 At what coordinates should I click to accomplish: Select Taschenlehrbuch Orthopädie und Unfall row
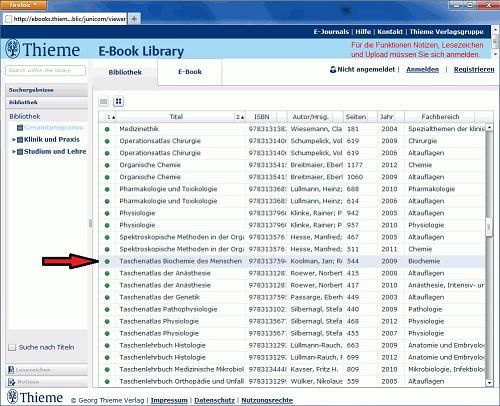(x=292, y=381)
